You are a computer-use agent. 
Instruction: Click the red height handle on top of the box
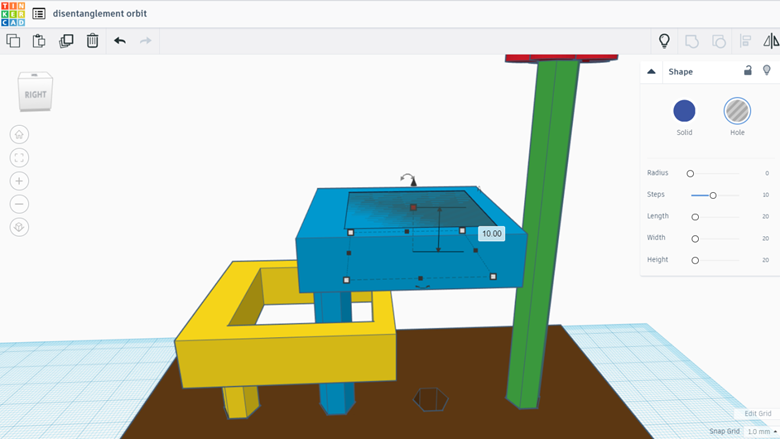click(x=413, y=207)
